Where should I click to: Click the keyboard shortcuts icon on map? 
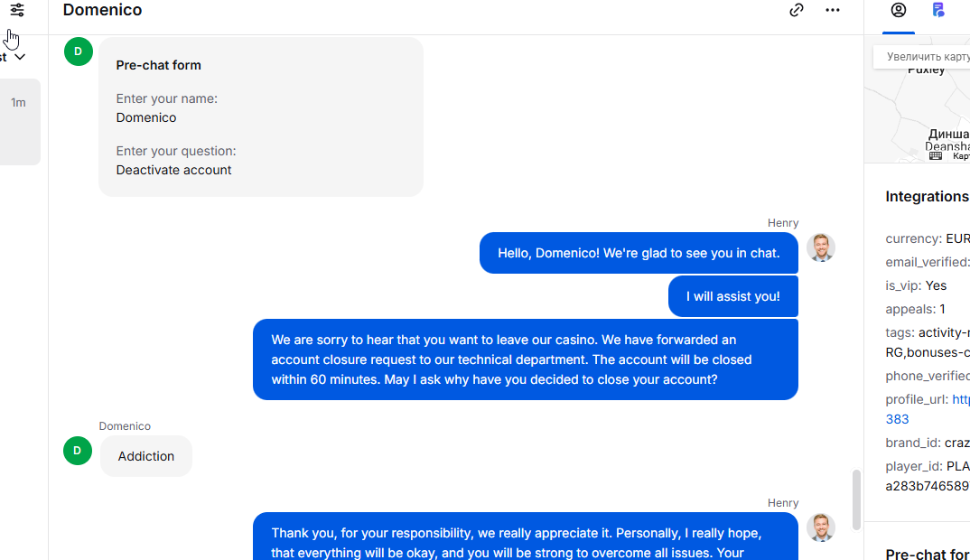point(936,155)
